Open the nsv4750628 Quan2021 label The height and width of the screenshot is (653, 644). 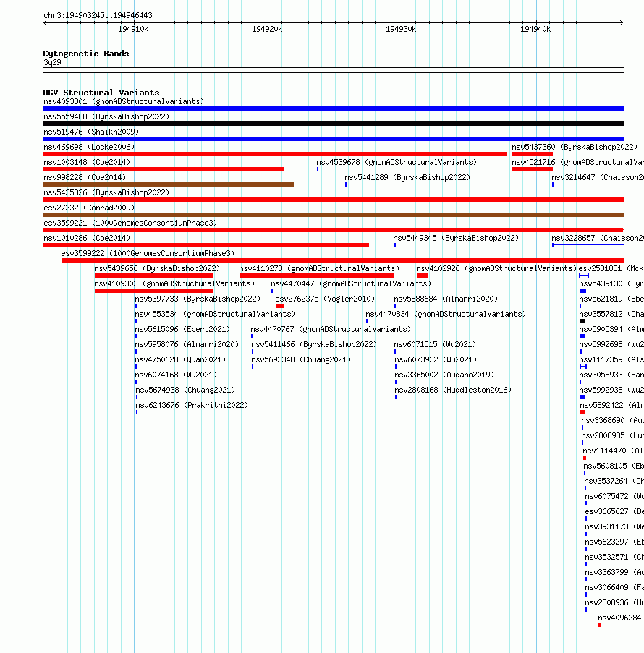(x=180, y=360)
